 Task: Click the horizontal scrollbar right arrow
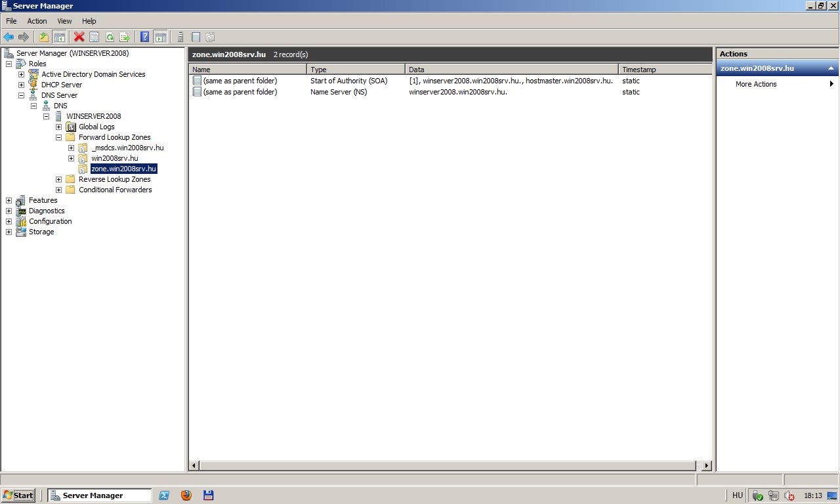707,465
